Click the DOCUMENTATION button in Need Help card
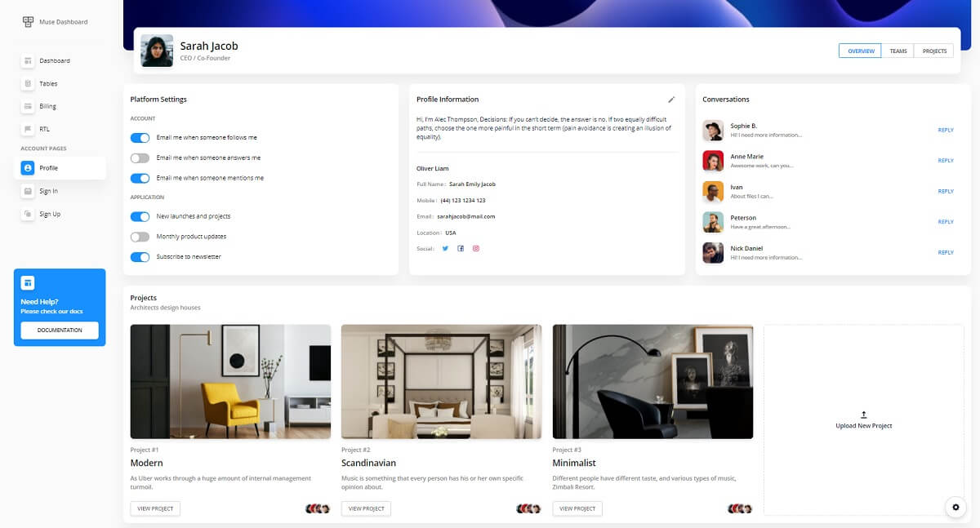980x528 pixels. coord(58,330)
